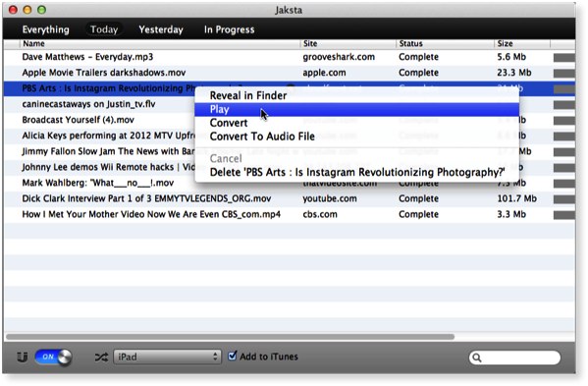Select the Dick Clark Interview row
Viewport: 588px width, 386px height.
[290, 198]
